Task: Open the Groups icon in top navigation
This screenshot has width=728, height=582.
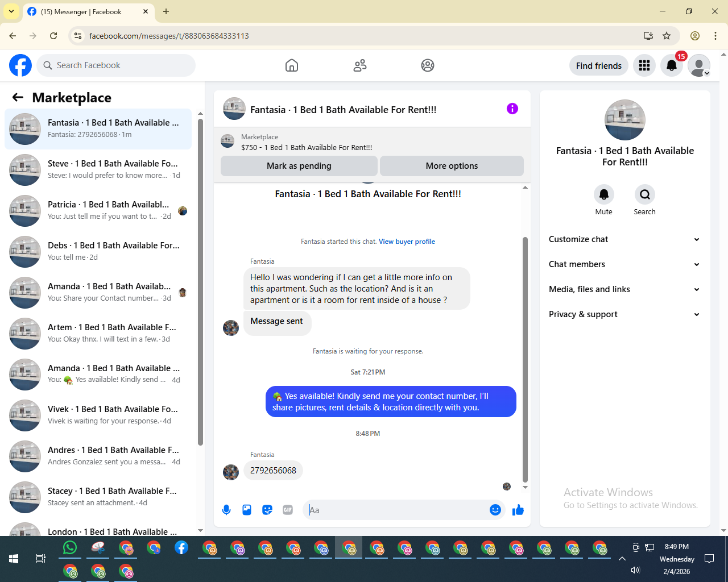Action: click(x=428, y=65)
